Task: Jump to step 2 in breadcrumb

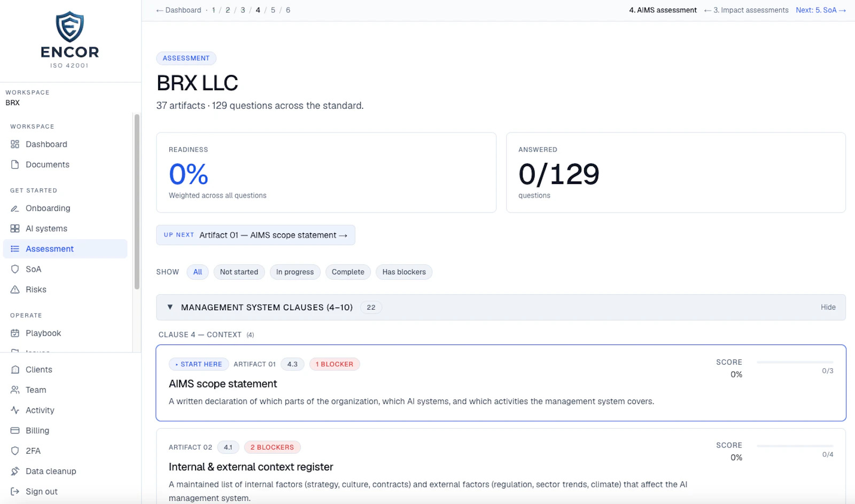Action: coord(228,10)
